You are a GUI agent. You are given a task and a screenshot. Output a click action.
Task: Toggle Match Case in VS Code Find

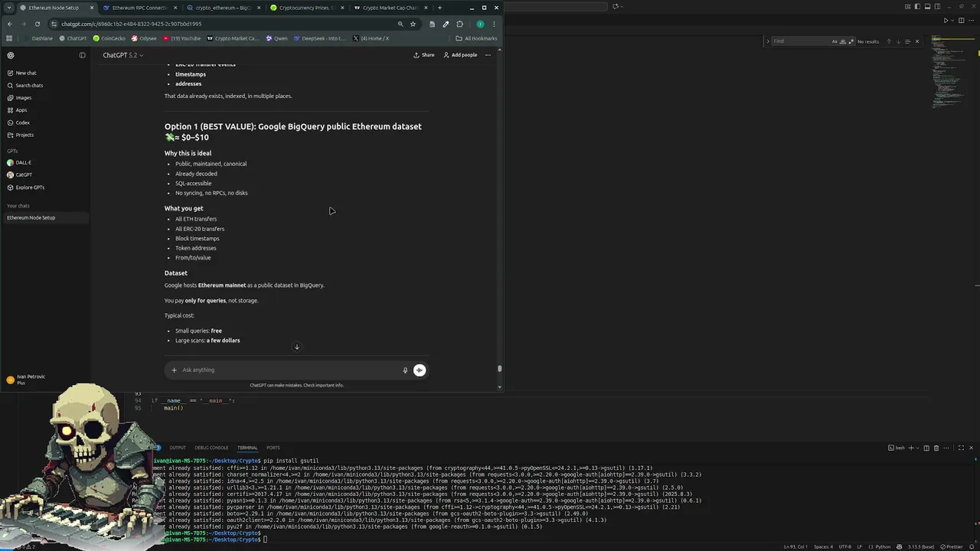(835, 41)
